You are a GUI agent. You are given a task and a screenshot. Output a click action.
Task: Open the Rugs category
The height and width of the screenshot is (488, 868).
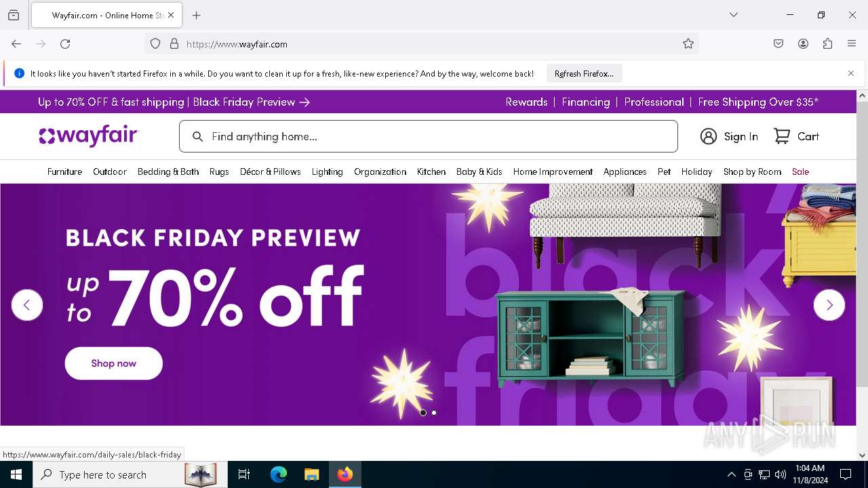[219, 171]
